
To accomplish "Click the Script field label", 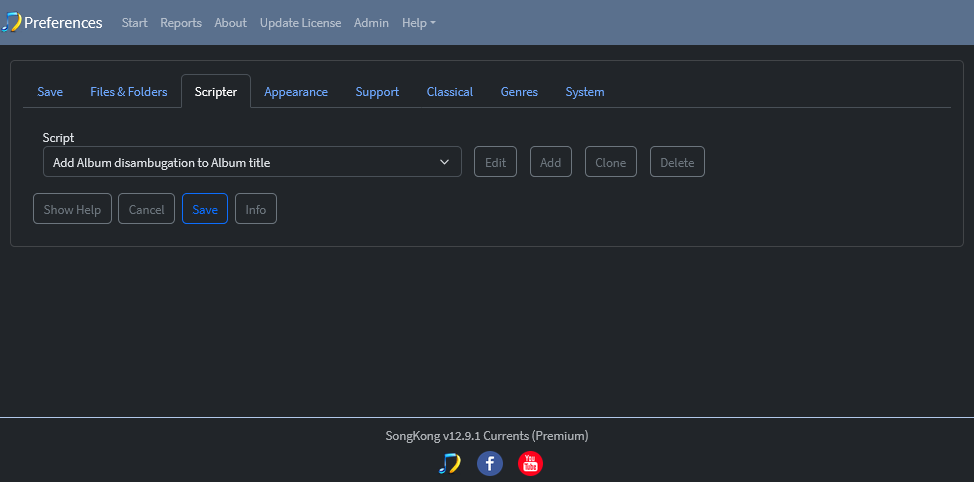I will [x=58, y=137].
